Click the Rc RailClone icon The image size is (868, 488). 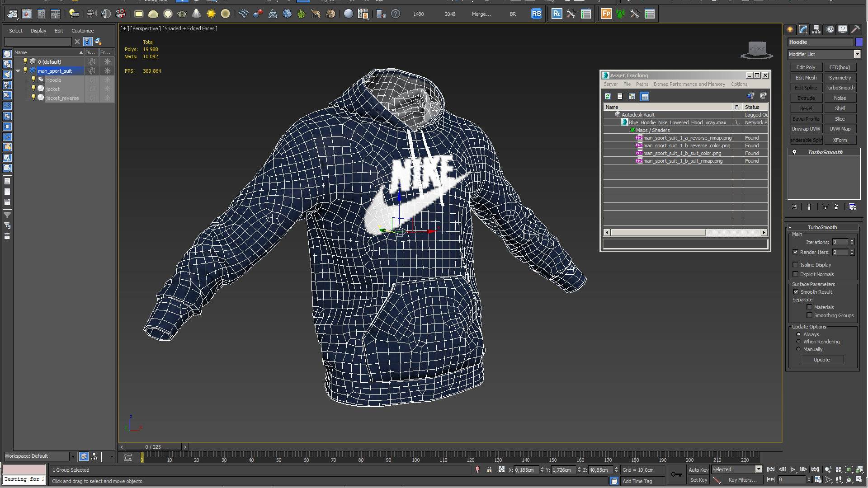[557, 14]
